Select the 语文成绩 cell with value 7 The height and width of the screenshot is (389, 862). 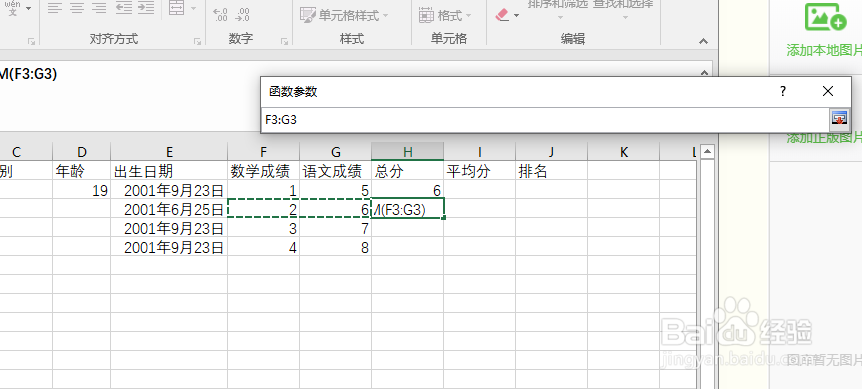point(335,228)
